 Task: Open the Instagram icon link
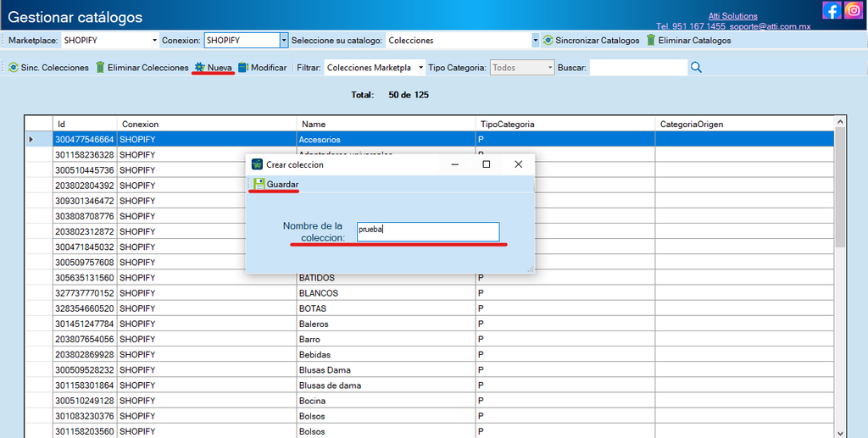click(x=853, y=10)
